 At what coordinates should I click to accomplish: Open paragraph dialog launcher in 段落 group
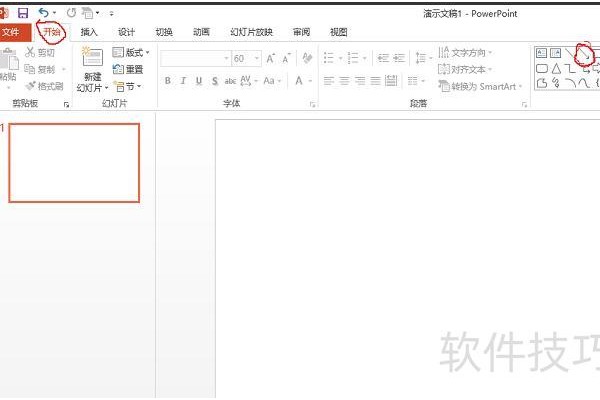point(524,104)
